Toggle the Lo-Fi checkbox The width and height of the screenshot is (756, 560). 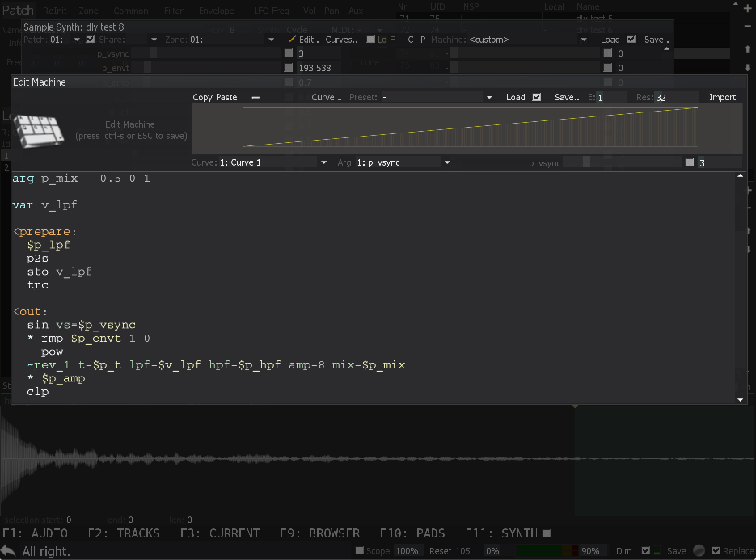coord(371,39)
